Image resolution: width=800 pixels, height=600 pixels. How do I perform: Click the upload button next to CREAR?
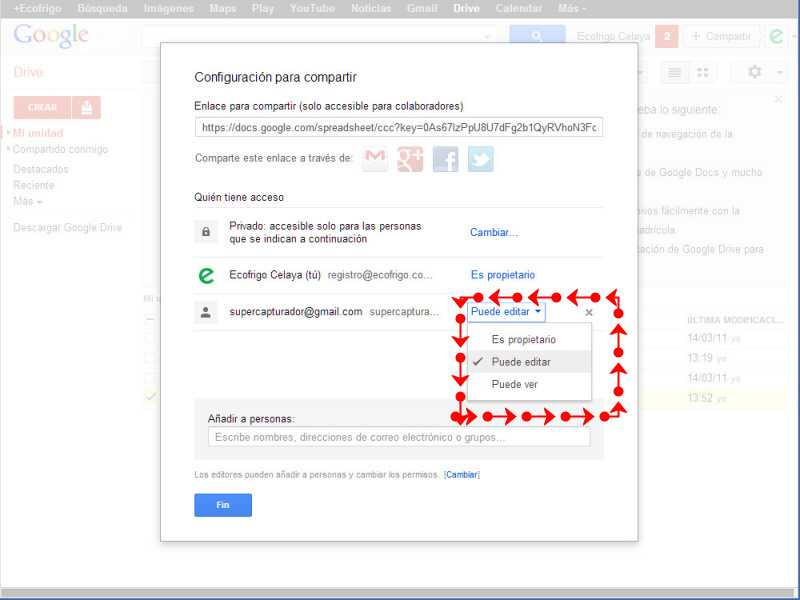pyautogui.click(x=87, y=107)
